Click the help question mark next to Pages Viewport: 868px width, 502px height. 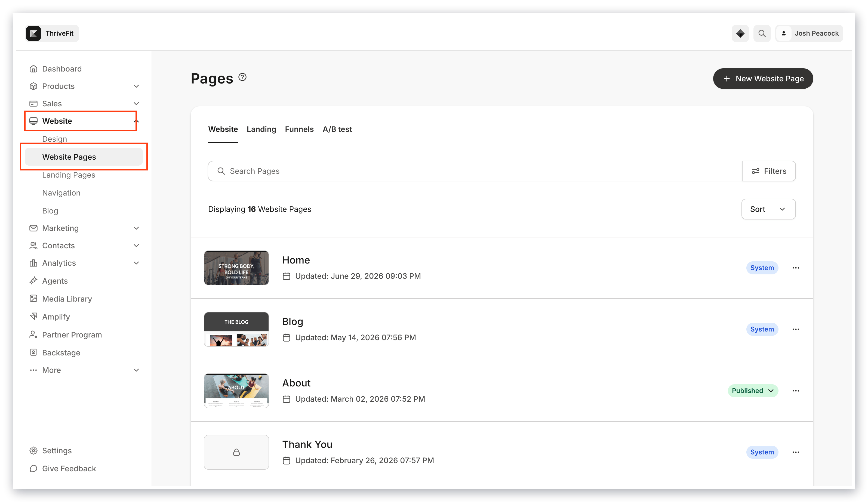[242, 77]
